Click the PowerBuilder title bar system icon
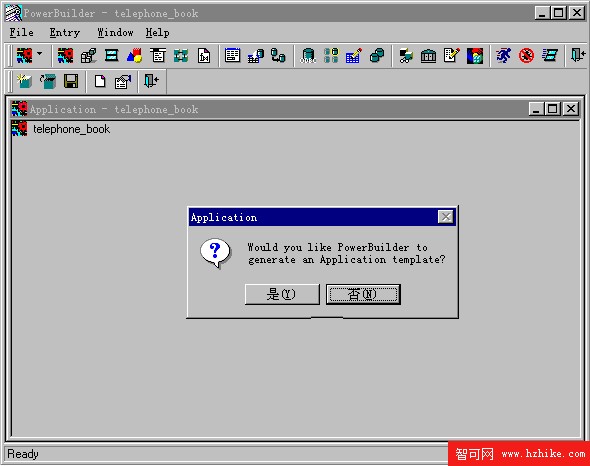This screenshot has height=466, width=590. click(x=14, y=13)
